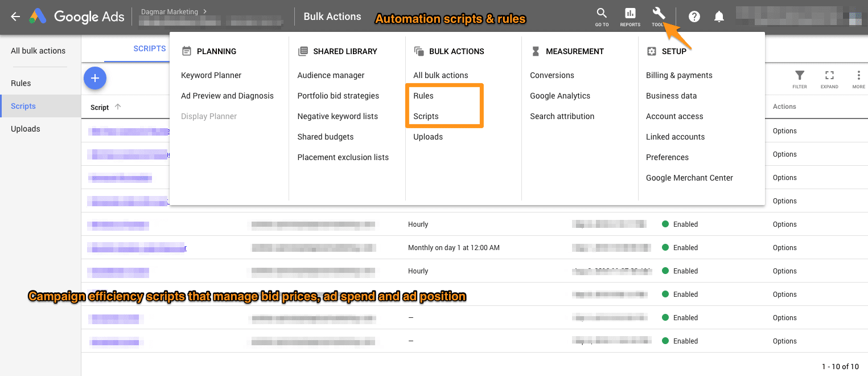Click the Actions column header
868x376 pixels.
coord(784,107)
